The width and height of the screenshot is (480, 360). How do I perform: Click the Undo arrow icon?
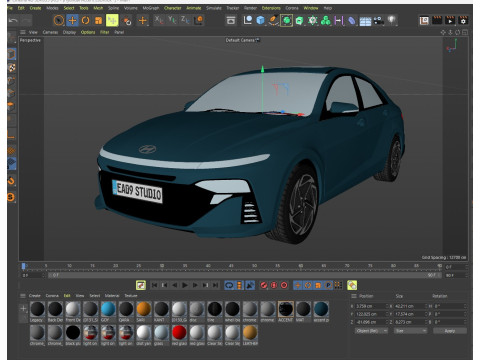coord(13,21)
